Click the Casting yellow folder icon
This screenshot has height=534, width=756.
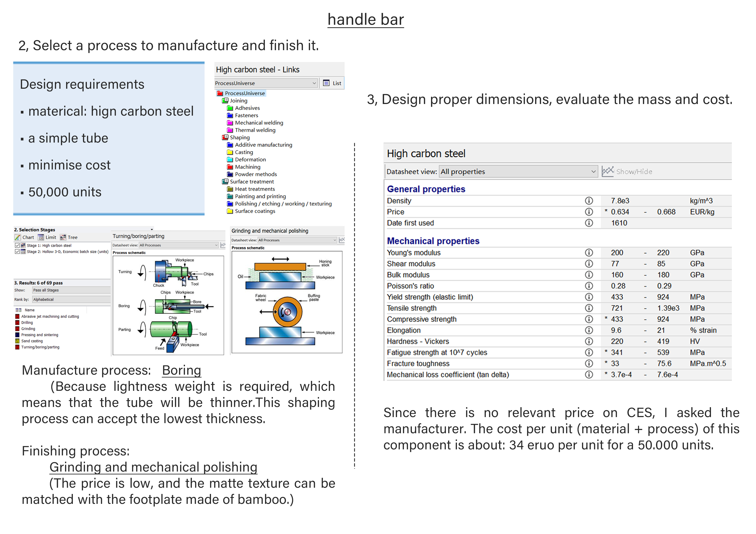[x=230, y=152]
